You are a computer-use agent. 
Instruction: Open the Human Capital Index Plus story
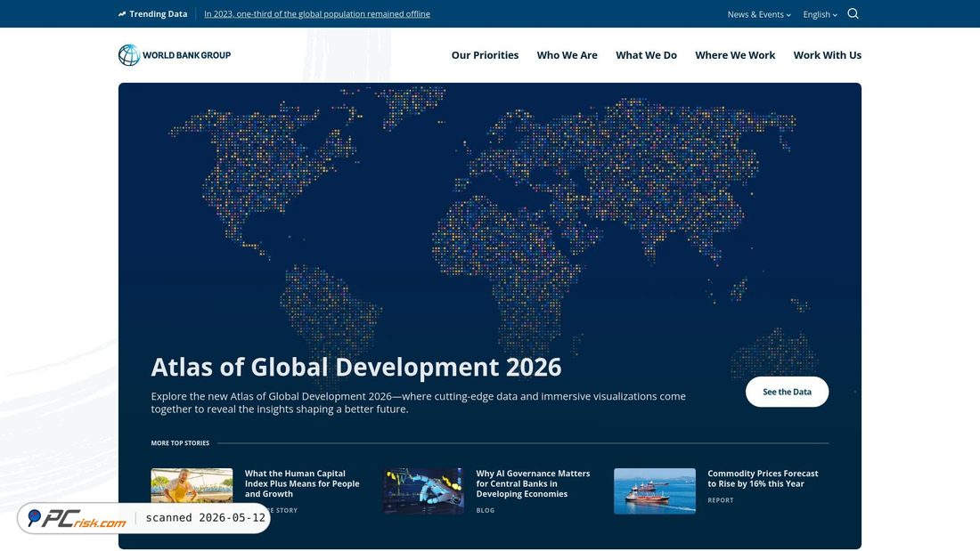tap(302, 483)
